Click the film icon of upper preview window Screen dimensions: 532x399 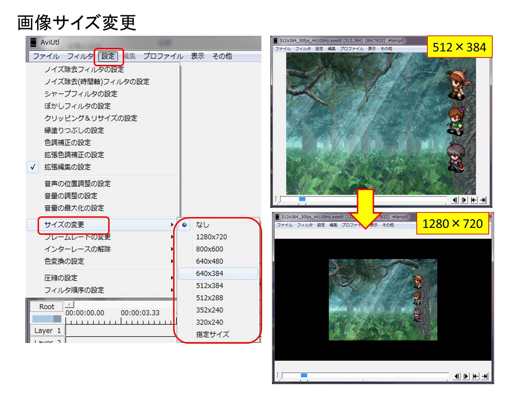(x=276, y=40)
